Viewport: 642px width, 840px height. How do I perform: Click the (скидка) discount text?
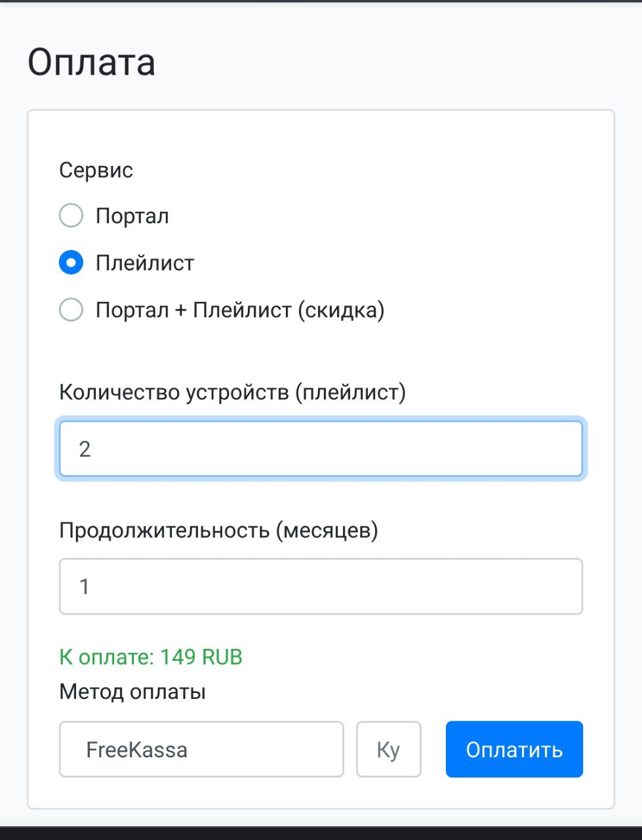point(341,310)
